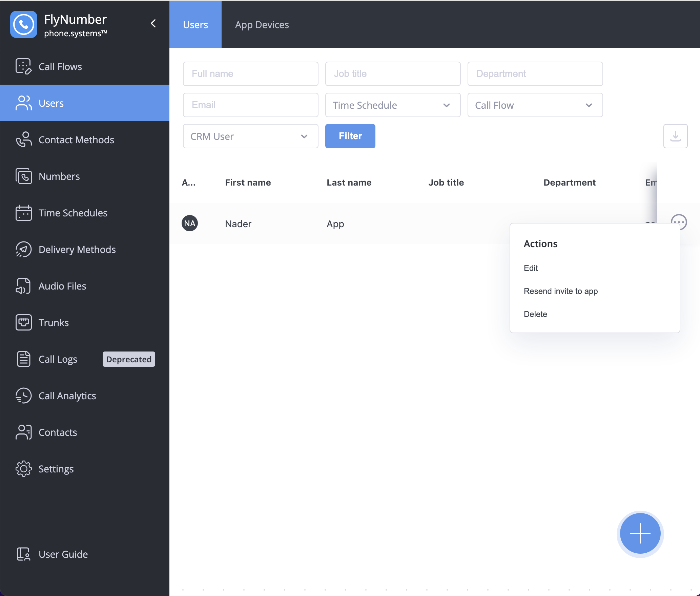
Task: Click the FlyNumber phone logo icon
Action: pyautogui.click(x=23, y=24)
